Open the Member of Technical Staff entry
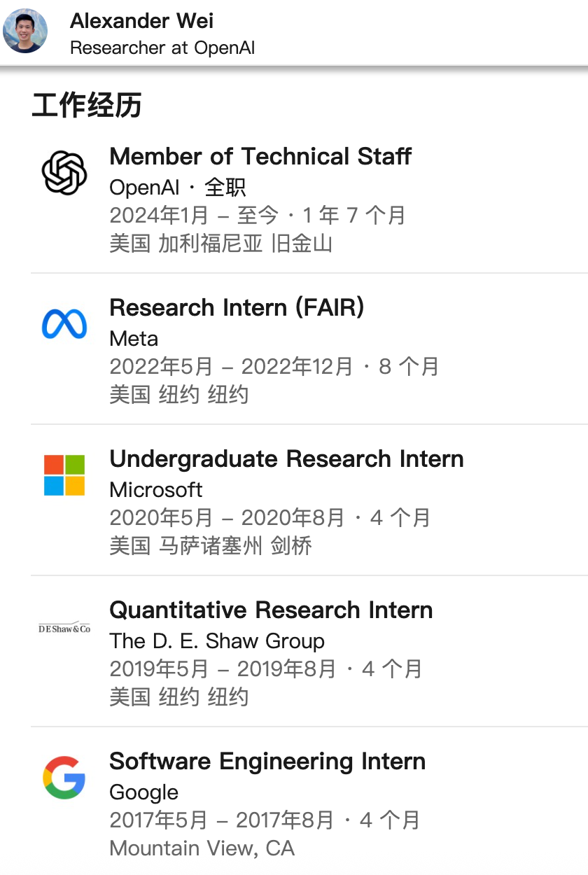This screenshot has height=875, width=588. (x=260, y=156)
